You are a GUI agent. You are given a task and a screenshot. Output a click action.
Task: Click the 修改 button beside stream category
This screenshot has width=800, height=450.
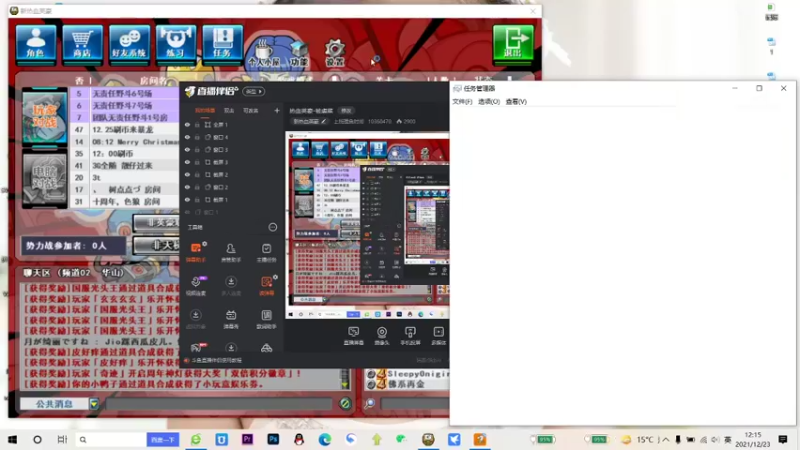[346, 111]
